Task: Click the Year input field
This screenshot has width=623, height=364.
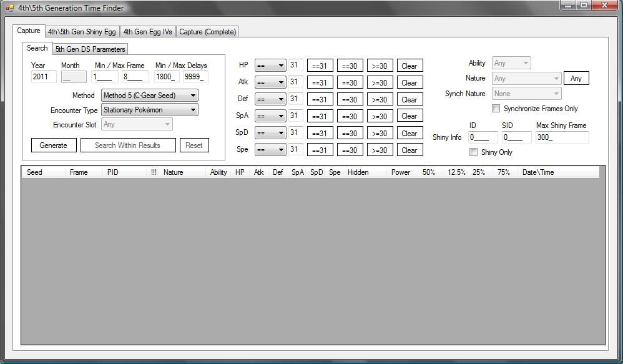Action: (44, 77)
